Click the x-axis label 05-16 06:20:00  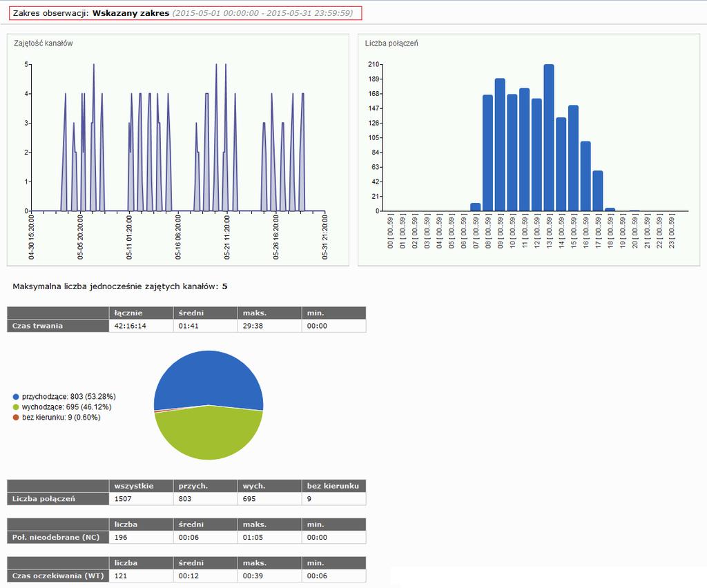[178, 237]
